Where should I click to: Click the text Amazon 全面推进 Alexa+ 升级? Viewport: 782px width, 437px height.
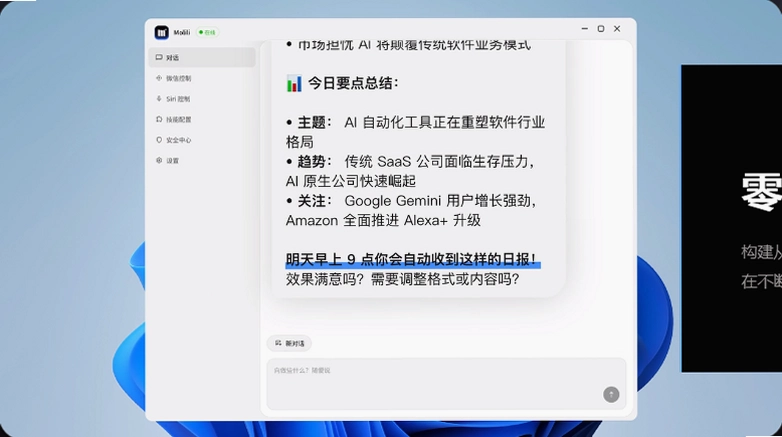tap(383, 220)
